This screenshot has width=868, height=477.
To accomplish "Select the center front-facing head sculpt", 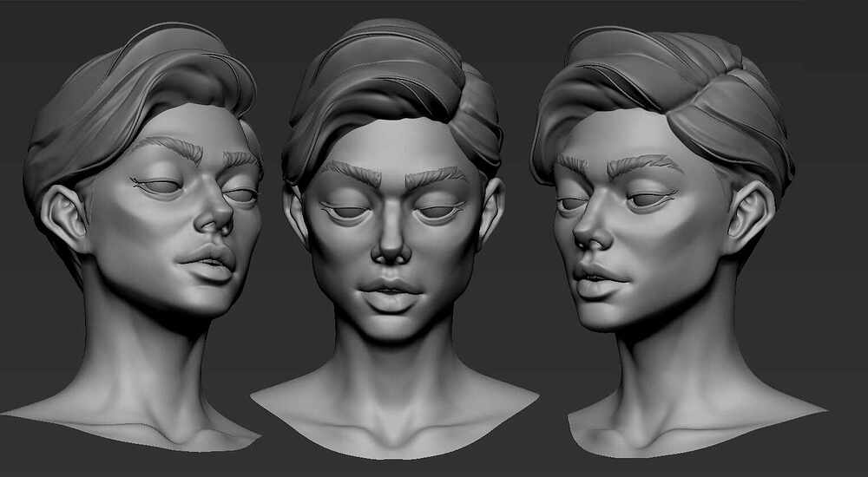I will [394, 238].
